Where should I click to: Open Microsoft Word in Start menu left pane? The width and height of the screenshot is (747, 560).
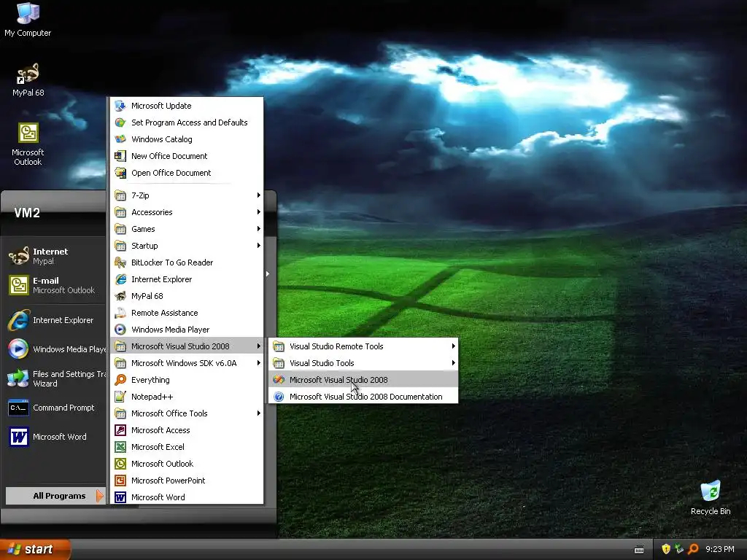[x=55, y=437]
